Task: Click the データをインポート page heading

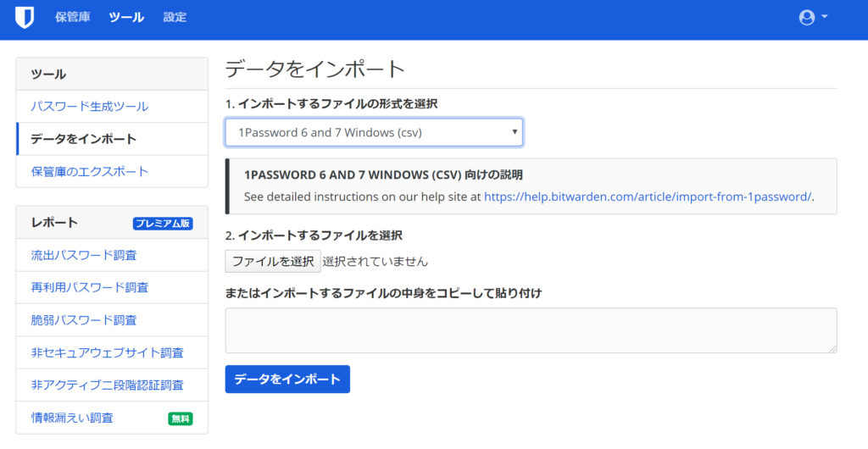Action: 315,69
